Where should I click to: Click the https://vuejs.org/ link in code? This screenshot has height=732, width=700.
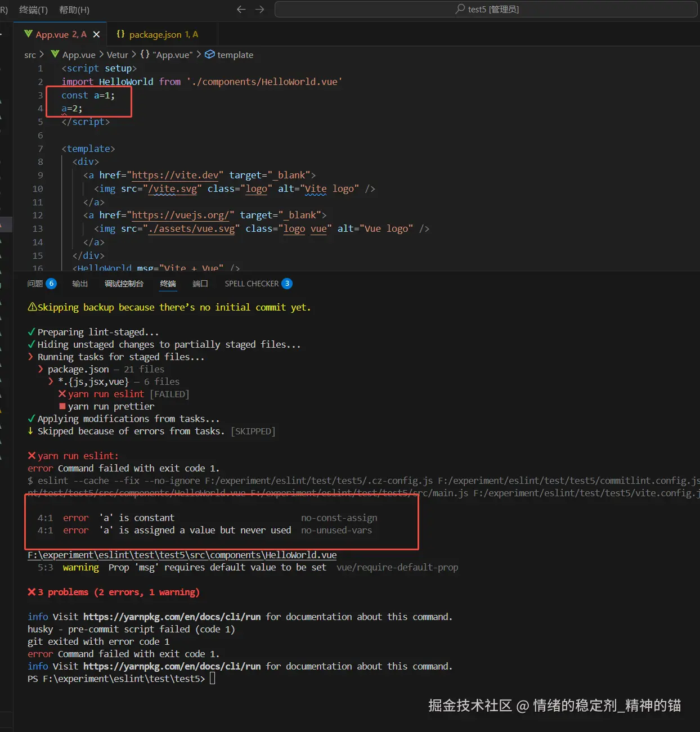pyautogui.click(x=181, y=215)
